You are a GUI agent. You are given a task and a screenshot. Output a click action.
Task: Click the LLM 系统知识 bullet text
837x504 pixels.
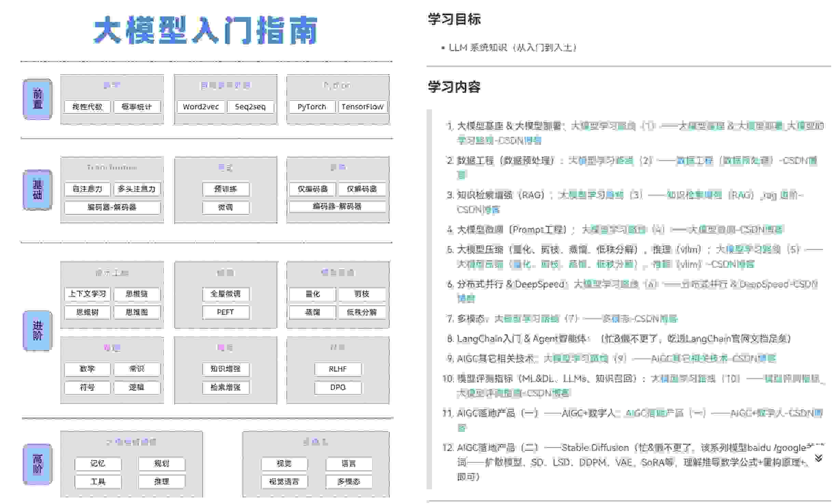click(x=513, y=47)
